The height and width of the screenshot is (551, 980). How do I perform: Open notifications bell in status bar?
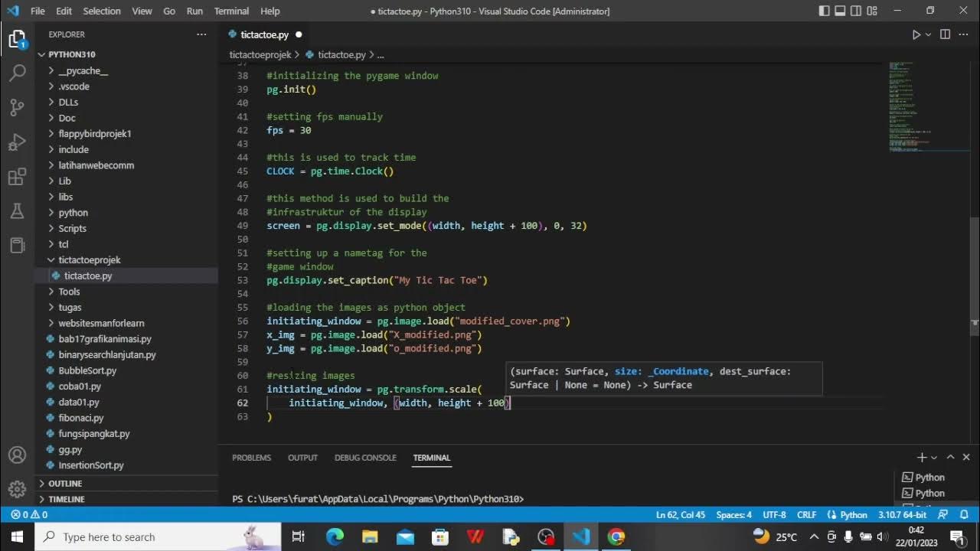pos(964,515)
